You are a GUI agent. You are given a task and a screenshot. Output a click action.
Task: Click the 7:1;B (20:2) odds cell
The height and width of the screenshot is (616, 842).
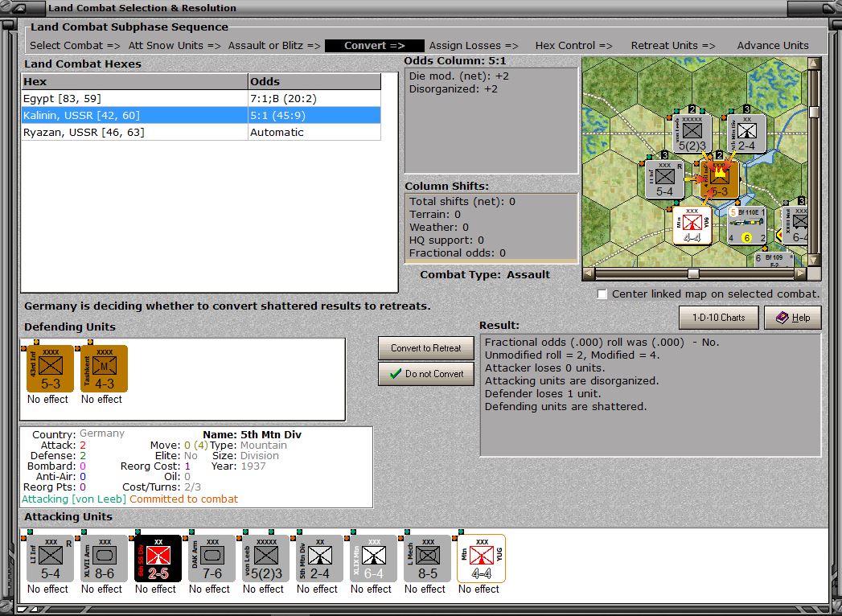[x=314, y=98]
